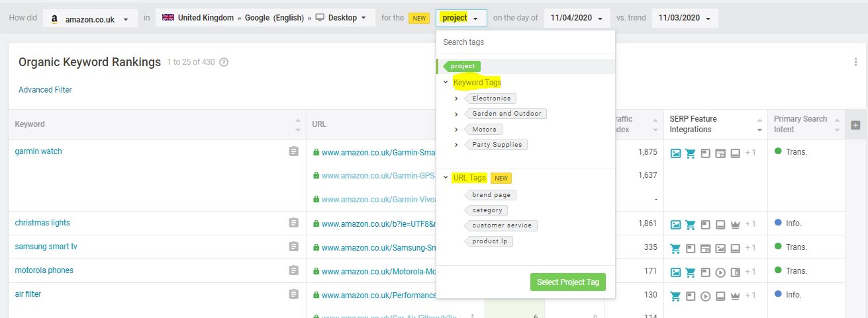Open the 11/04/2020 date dropdown

coord(577,18)
